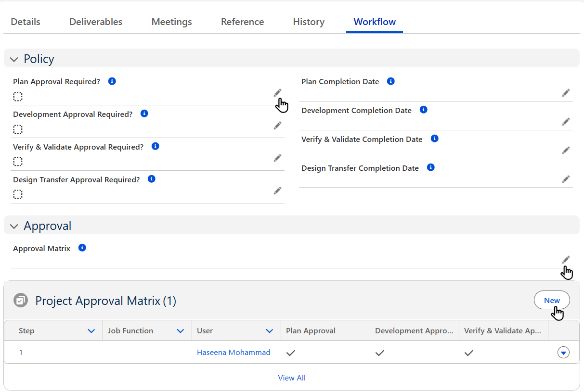This screenshot has width=584, height=392.
Task: Click the New button for Project Approval Matrix
Action: tap(552, 300)
